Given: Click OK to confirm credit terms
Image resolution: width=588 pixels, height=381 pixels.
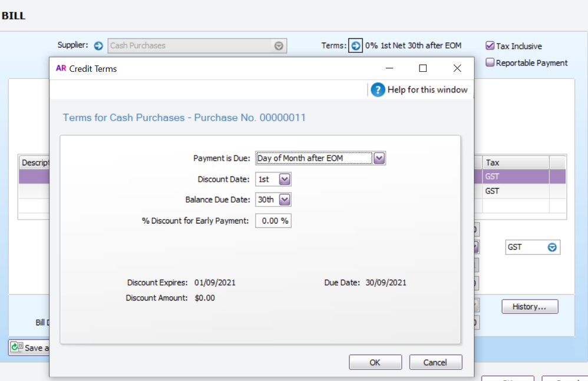Looking at the screenshot, I should coord(375,362).
